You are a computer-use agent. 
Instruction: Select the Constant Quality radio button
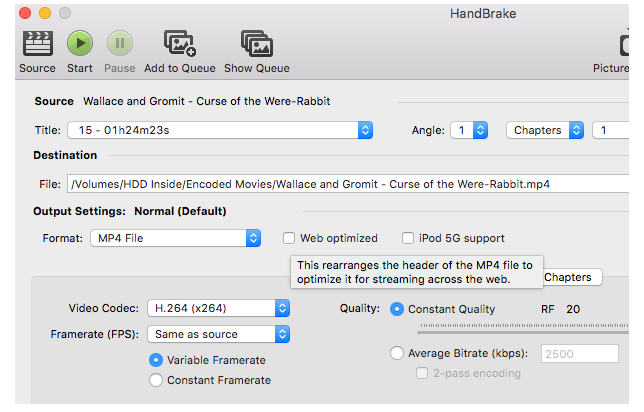click(397, 309)
